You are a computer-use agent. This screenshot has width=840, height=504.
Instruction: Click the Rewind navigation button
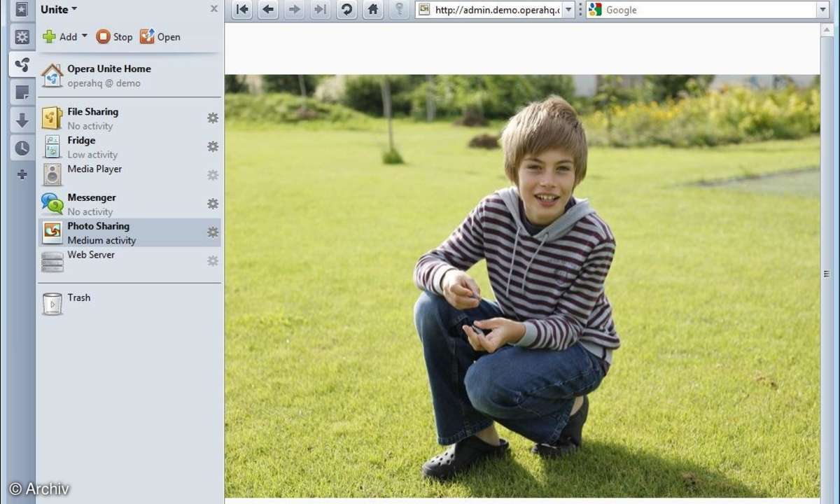pos(242,10)
